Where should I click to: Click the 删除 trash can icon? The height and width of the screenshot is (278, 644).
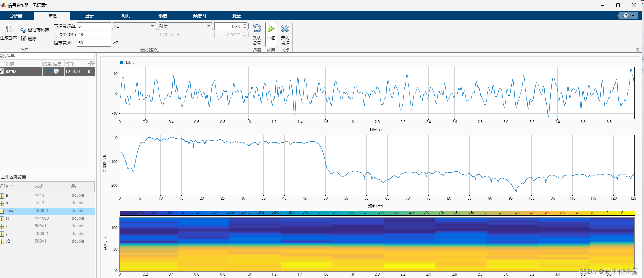click(24, 39)
